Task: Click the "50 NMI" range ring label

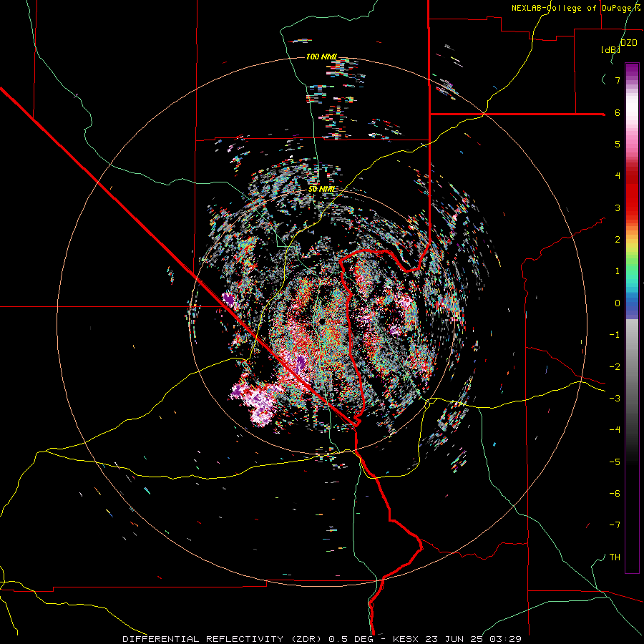Action: click(x=321, y=190)
